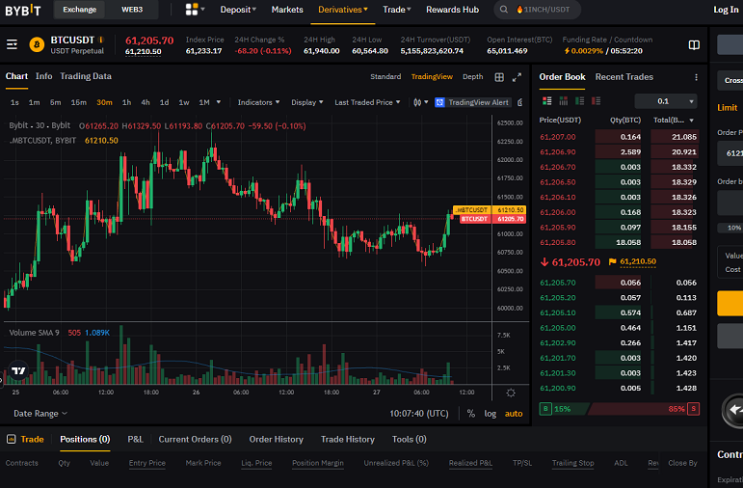The height and width of the screenshot is (488, 743).
Task: Open chart settings gear icon
Action: [x=510, y=393]
